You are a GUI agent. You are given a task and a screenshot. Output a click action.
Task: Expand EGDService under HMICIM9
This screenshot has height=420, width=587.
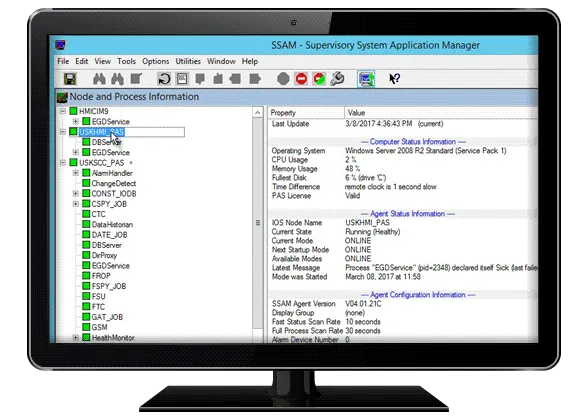76,121
